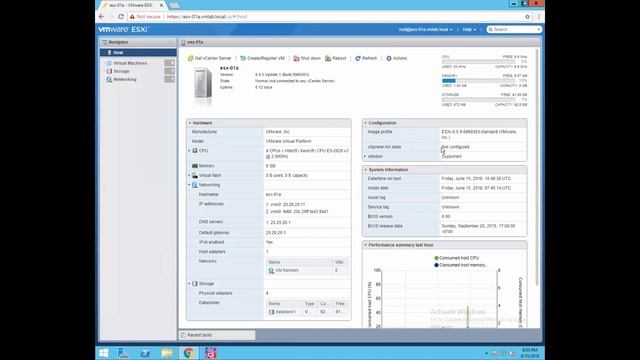This screenshot has width=640, height=360.
Task: Click the Get vCenter Server button
Action: click(x=209, y=58)
